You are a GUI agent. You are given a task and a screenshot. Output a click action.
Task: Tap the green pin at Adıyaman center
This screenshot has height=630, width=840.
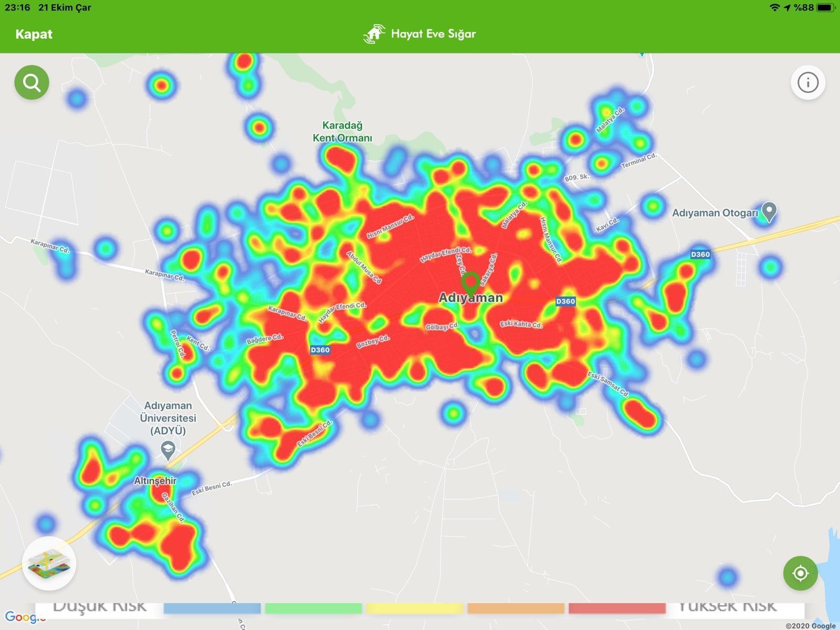point(470,283)
